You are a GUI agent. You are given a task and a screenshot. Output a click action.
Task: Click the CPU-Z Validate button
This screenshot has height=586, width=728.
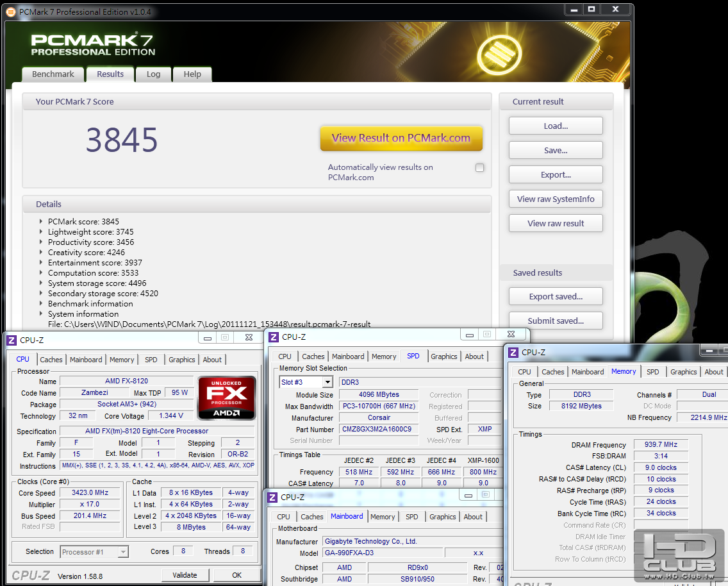point(185,575)
